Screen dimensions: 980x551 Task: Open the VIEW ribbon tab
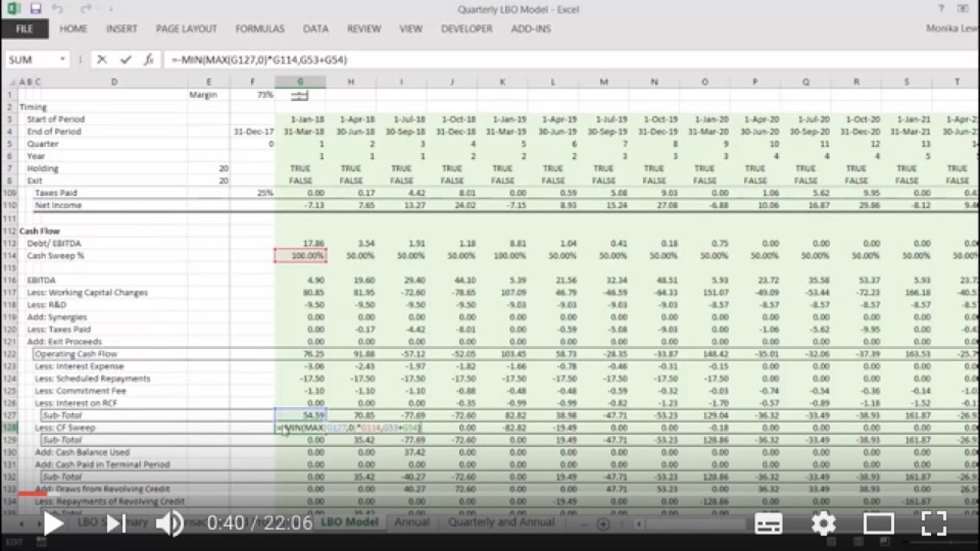pyautogui.click(x=411, y=29)
